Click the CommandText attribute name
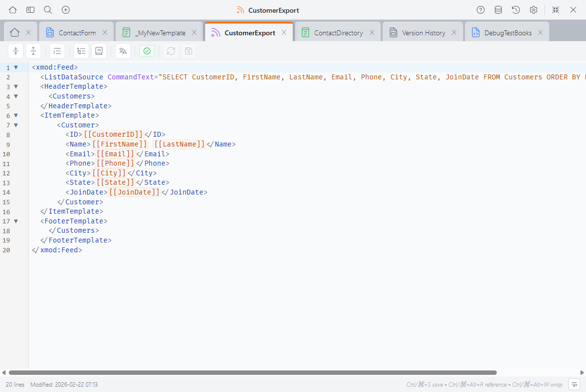The height and width of the screenshot is (392, 586). click(x=131, y=77)
